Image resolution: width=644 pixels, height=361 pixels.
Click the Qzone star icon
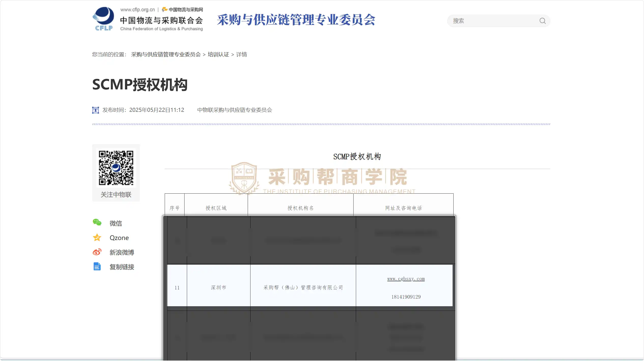(x=97, y=237)
